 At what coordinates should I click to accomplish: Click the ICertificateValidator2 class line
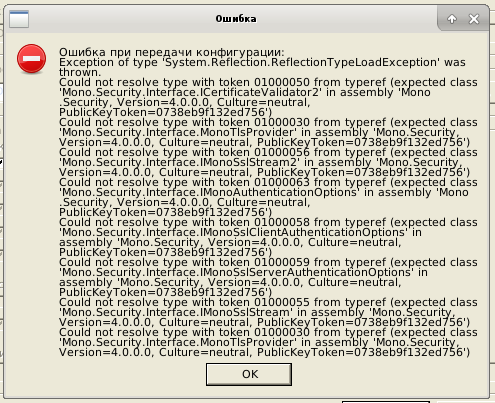(245, 92)
